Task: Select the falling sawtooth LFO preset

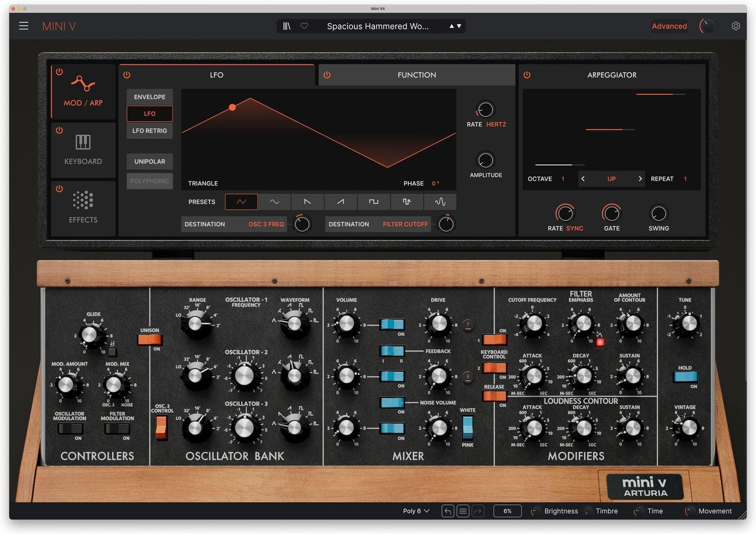Action: [308, 201]
